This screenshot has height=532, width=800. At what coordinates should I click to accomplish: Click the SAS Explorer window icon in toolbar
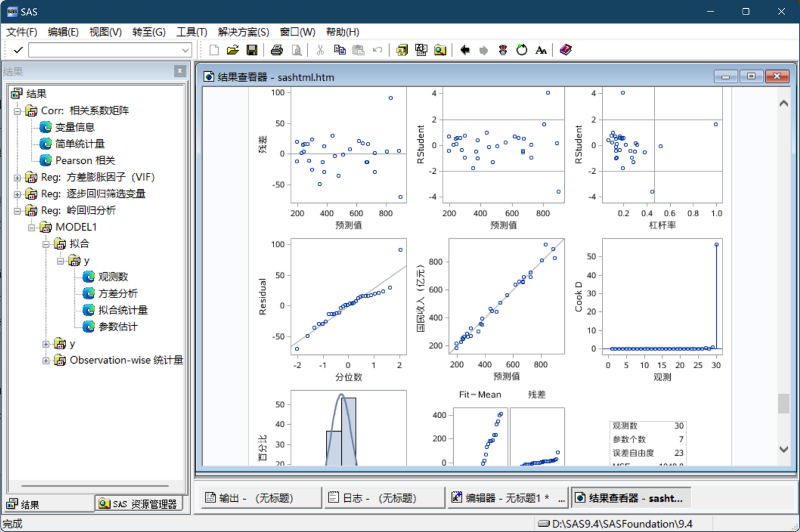coord(421,50)
